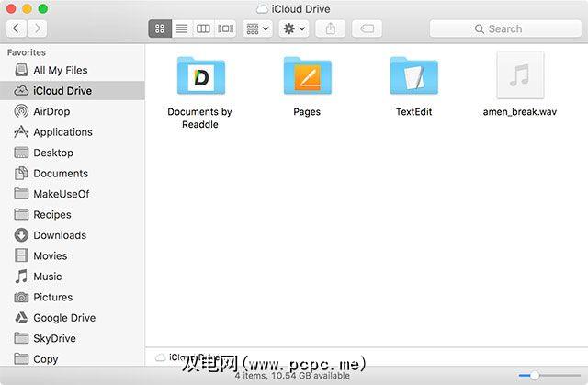Click the All My Files drive icon
Image resolution: width=588 pixels, height=385 pixels.
(21, 70)
